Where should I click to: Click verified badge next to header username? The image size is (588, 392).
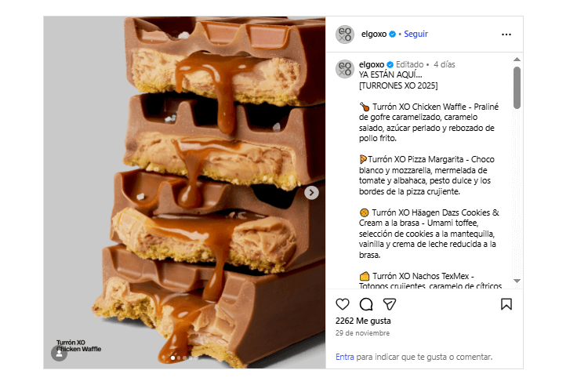click(x=392, y=34)
